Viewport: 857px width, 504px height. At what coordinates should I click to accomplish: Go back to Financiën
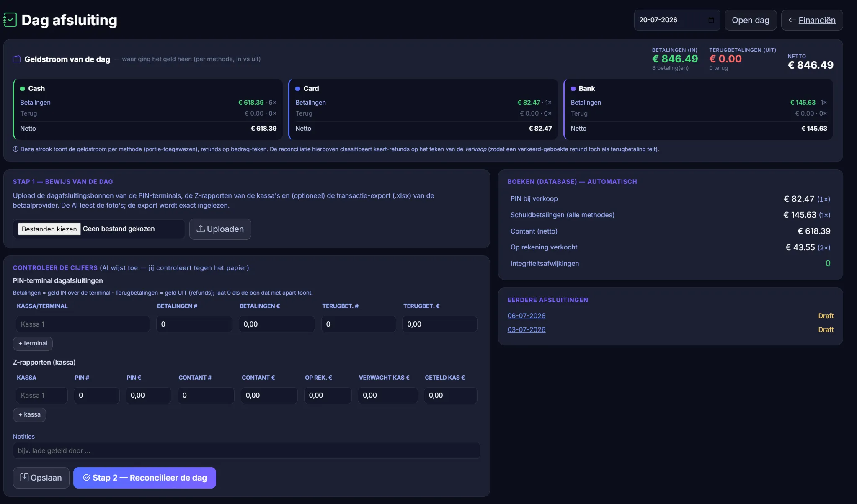pyautogui.click(x=812, y=20)
